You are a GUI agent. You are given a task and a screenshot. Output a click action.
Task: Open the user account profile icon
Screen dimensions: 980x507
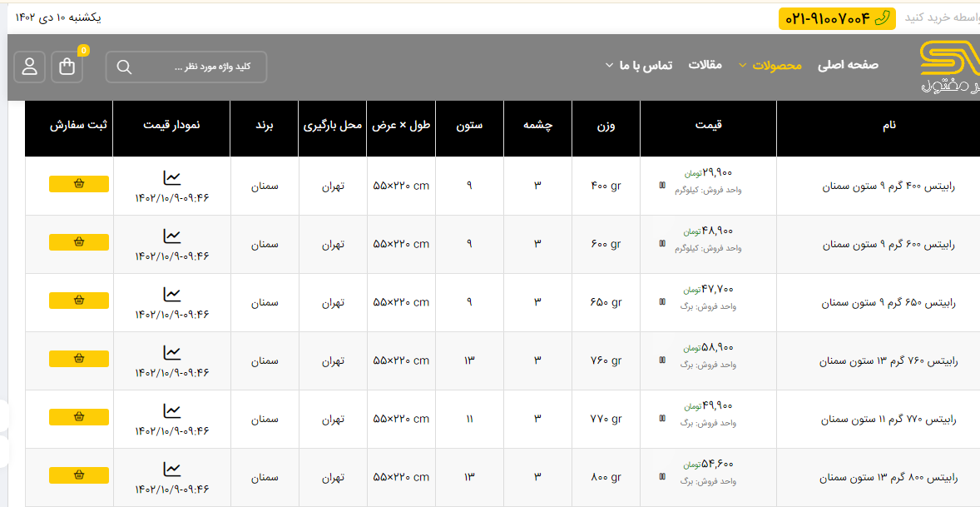(x=30, y=67)
